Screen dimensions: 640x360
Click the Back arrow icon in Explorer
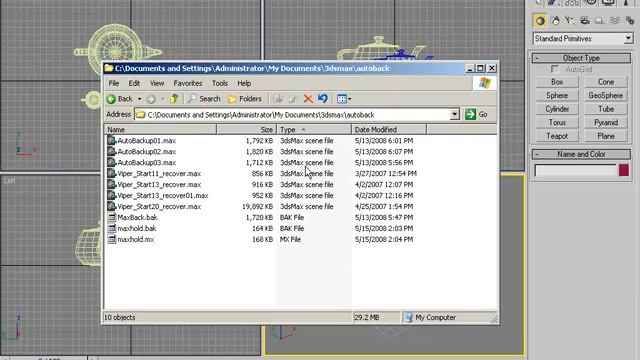[111, 99]
